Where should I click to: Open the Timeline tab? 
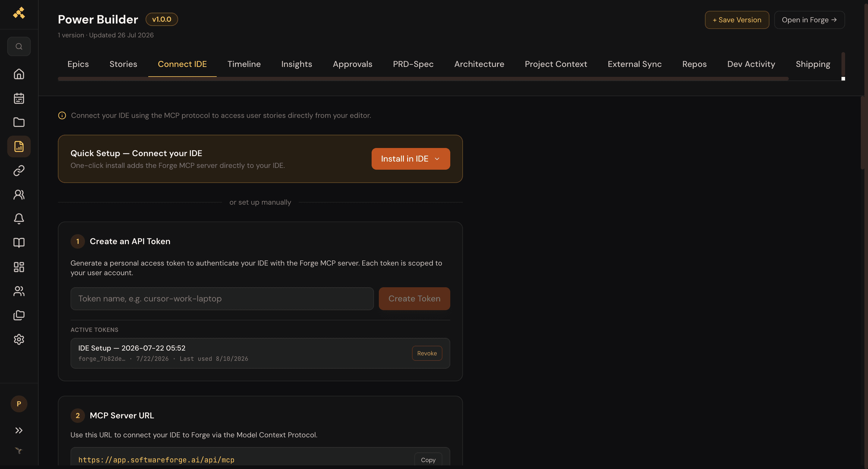[244, 64]
